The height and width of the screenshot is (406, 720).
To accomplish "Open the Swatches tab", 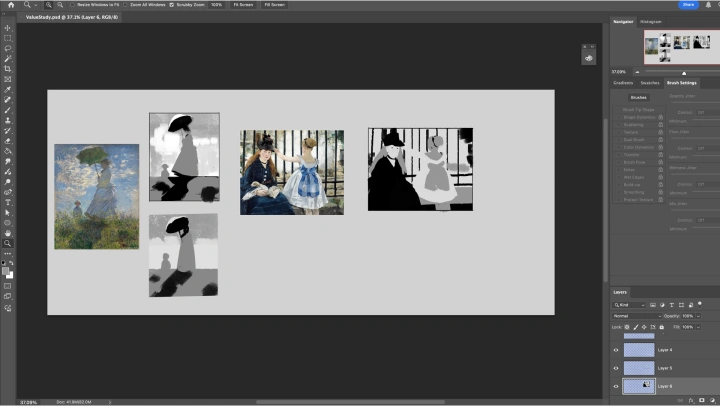I will click(x=650, y=83).
